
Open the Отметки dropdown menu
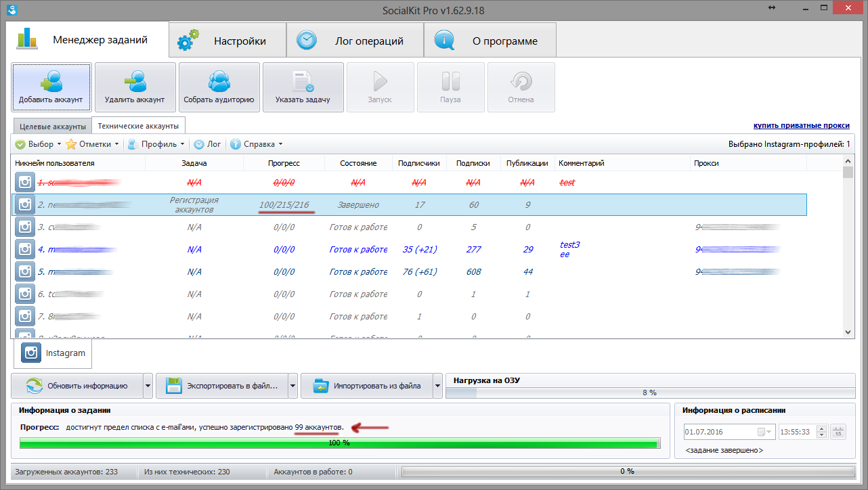[93, 144]
